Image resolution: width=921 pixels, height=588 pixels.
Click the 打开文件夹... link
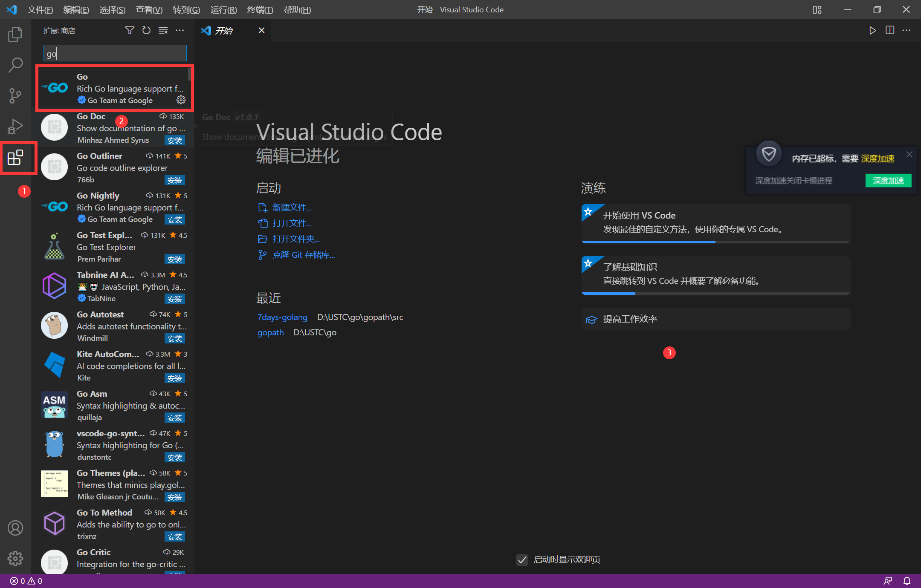point(296,239)
